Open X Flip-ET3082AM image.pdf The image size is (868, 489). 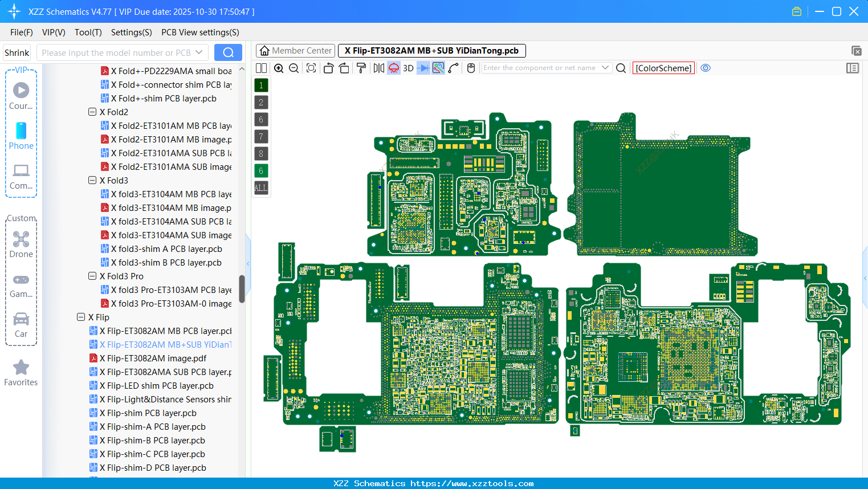(x=153, y=358)
